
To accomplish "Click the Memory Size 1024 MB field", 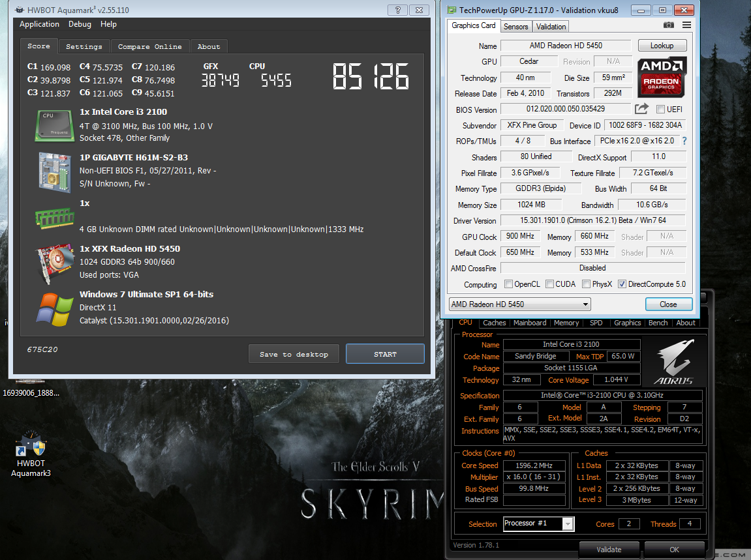I will (531, 204).
